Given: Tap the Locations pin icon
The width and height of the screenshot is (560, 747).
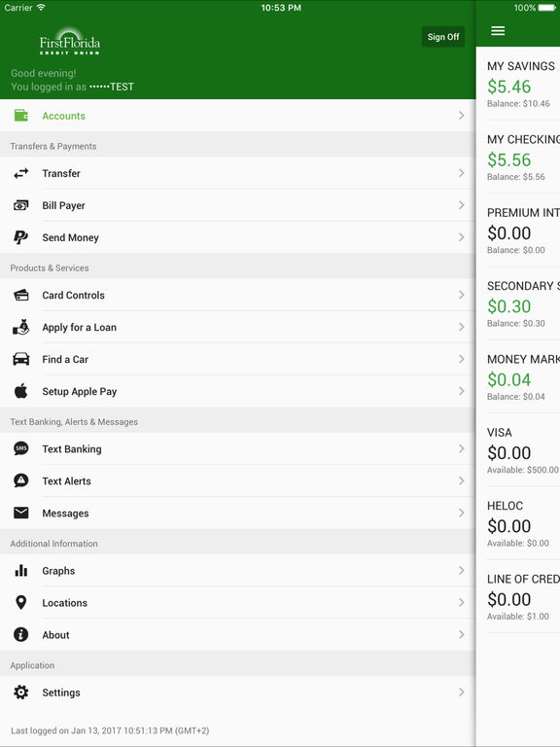Looking at the screenshot, I should tap(21, 602).
